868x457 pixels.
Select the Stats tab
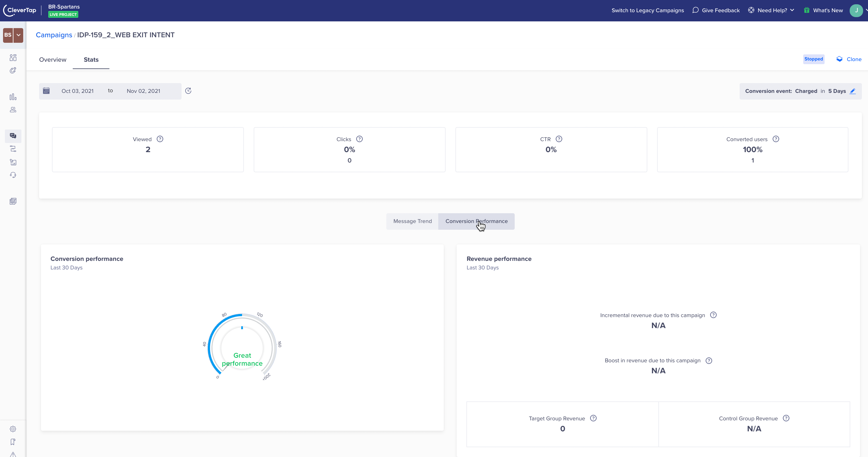click(91, 60)
